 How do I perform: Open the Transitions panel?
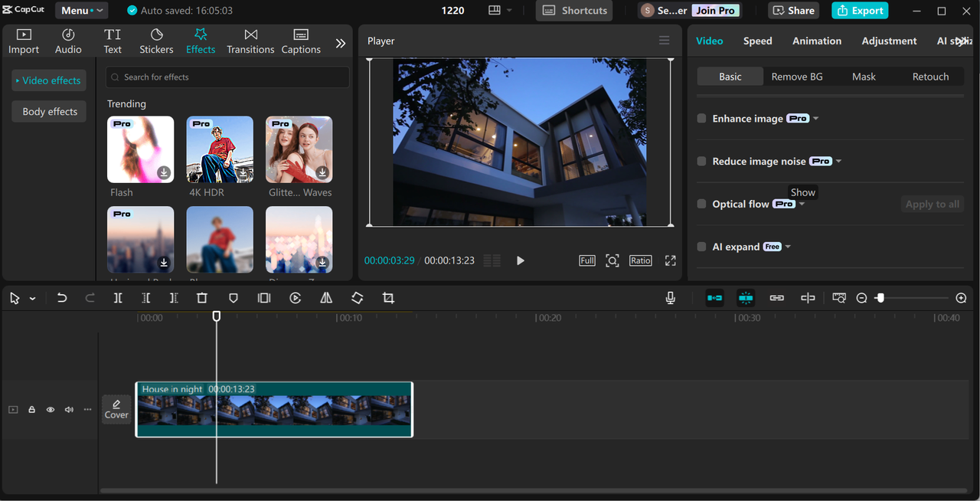point(250,41)
